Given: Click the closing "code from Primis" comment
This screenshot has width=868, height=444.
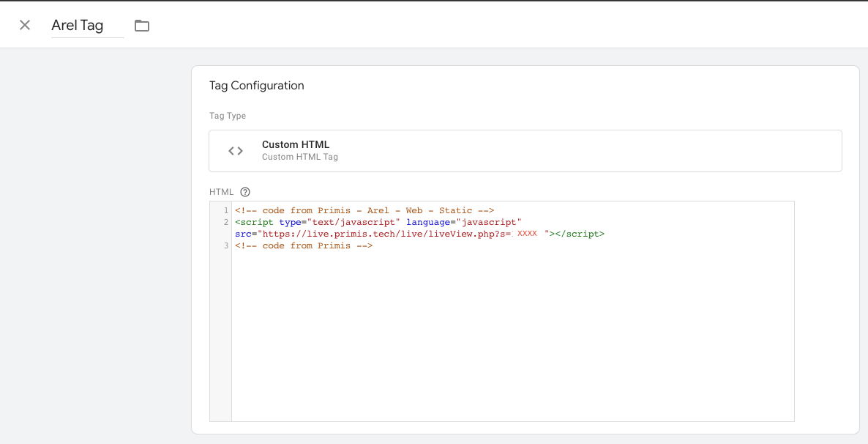Looking at the screenshot, I should (303, 245).
